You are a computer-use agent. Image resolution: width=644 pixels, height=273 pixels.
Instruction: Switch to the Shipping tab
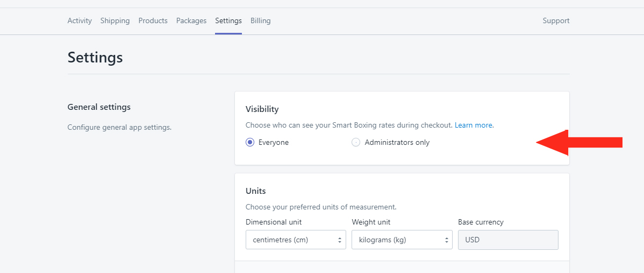pyautogui.click(x=115, y=20)
